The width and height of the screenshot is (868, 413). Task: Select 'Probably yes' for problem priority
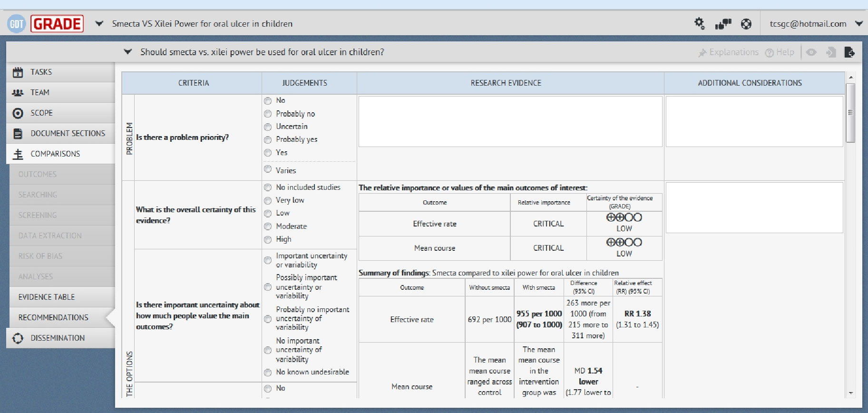click(x=268, y=140)
